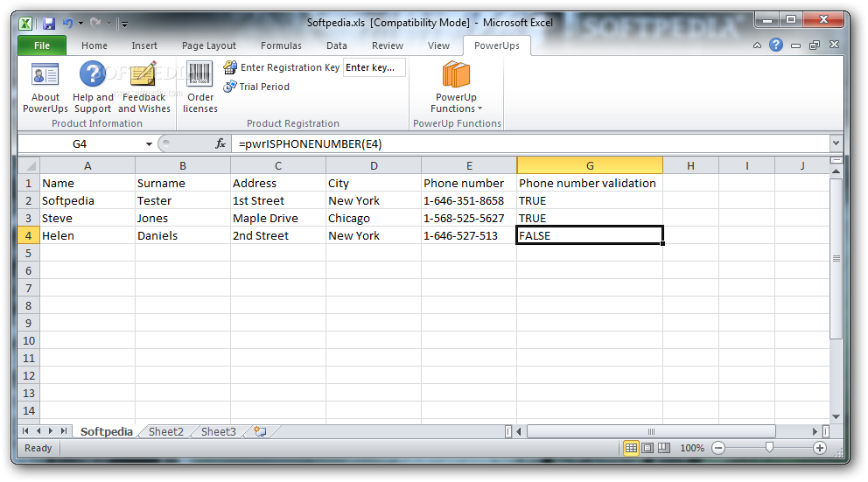Screen dimensions: 868x482
Task: Open the undo history dropdown arrow
Action: click(80, 24)
